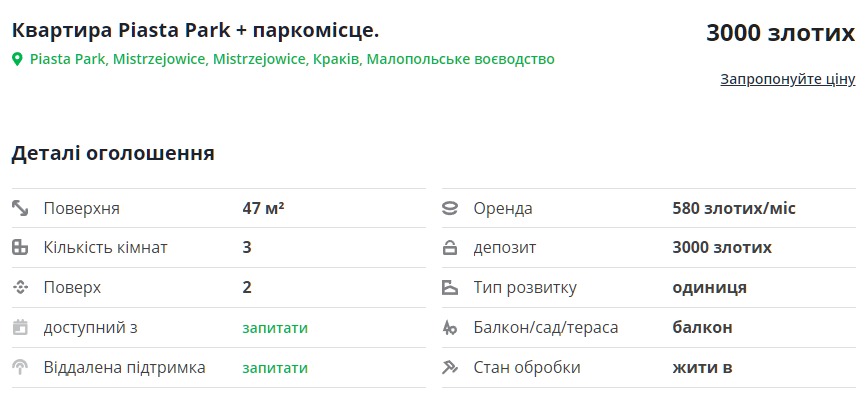
Task: Click the development type building icon
Action: click(x=450, y=288)
